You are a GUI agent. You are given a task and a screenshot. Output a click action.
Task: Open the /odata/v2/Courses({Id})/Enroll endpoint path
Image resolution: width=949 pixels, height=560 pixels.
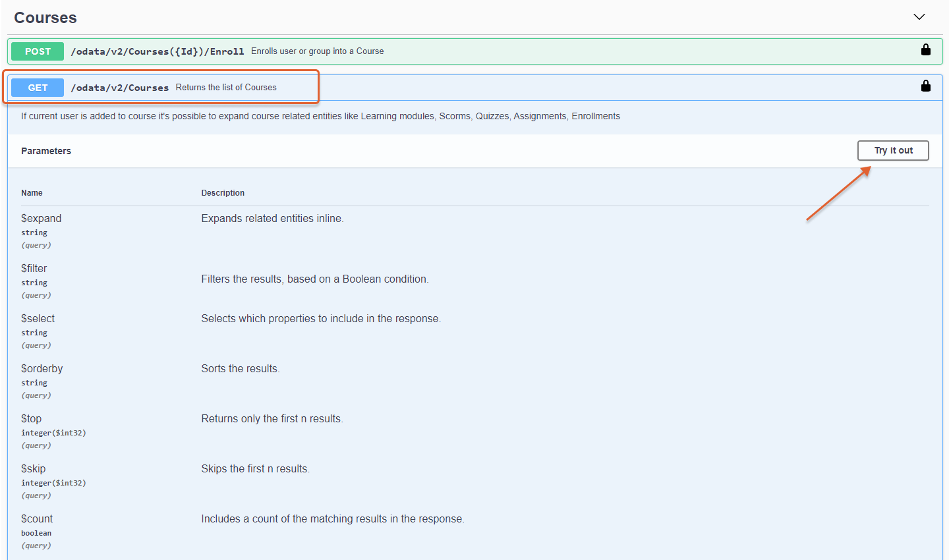tap(157, 51)
